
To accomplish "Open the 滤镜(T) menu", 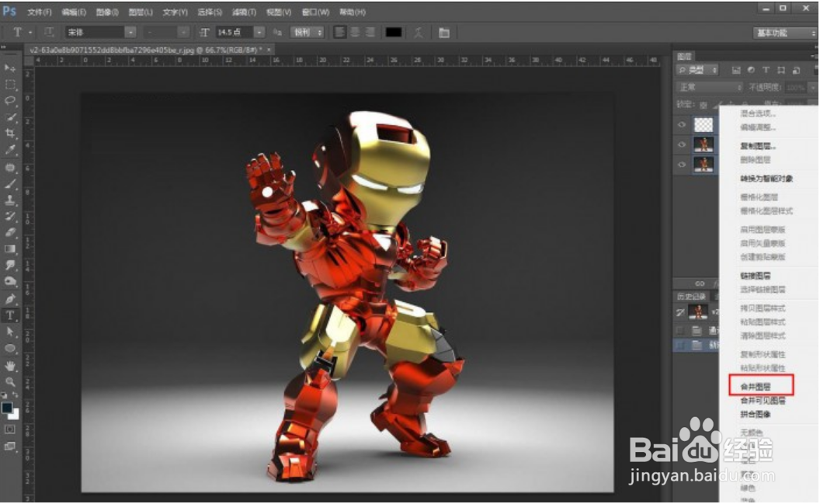I will (245, 12).
